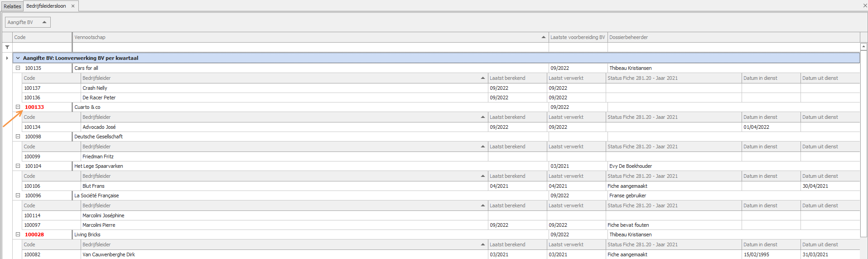Sort by Dossierbeheerder column header
Image resolution: width=868 pixels, height=259 pixels.
[628, 37]
